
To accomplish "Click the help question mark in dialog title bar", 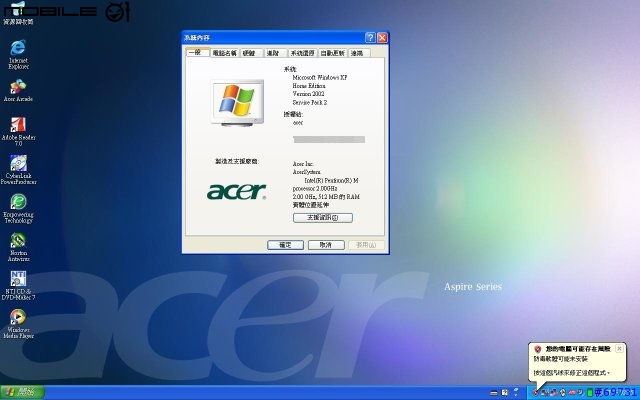I will pos(370,38).
